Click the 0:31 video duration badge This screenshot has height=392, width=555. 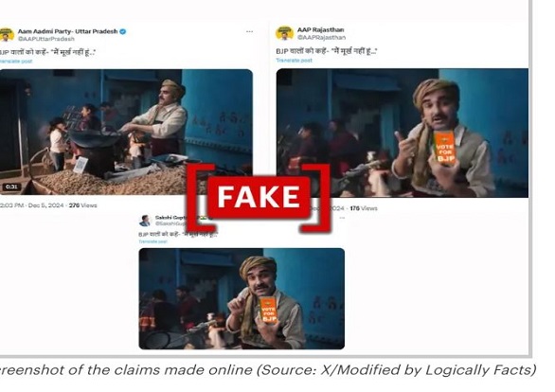tap(11, 187)
